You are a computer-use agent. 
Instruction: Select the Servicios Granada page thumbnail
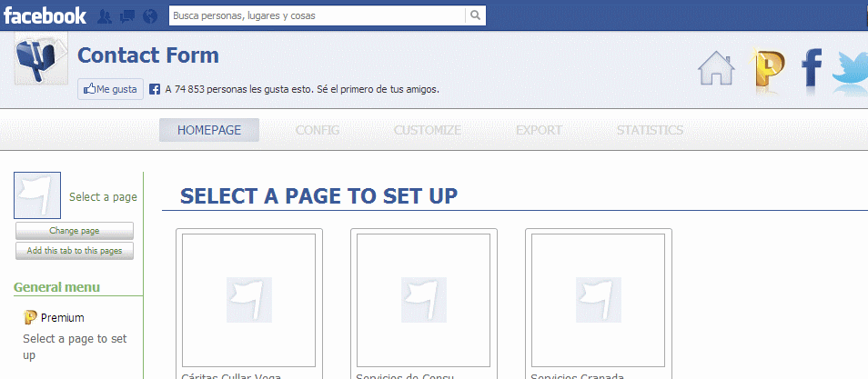(x=599, y=300)
